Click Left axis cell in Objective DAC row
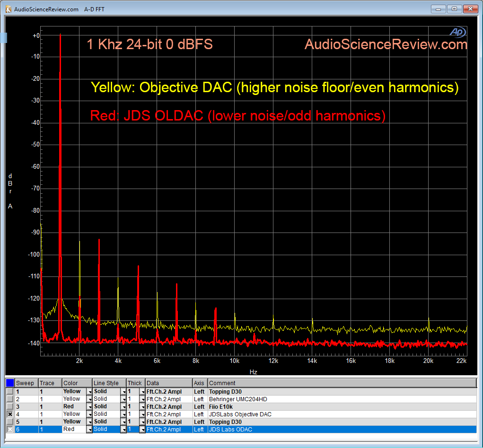This screenshot has width=483, height=448. (x=200, y=414)
